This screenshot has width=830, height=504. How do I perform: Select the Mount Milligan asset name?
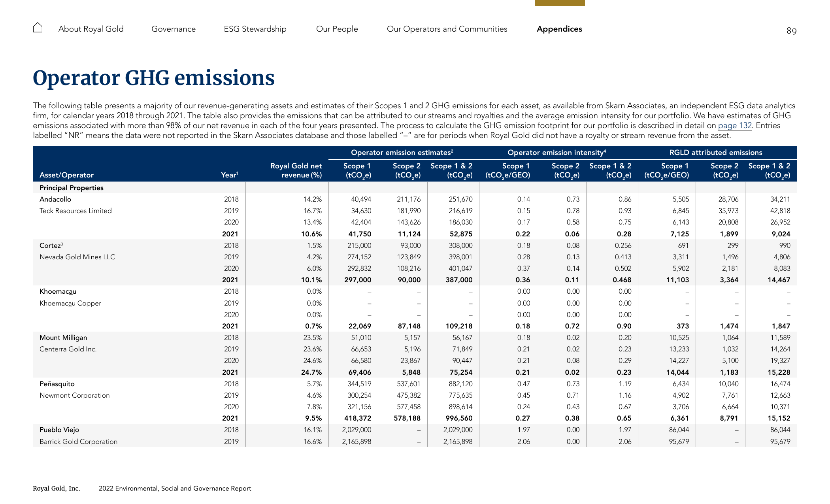[63, 338]
